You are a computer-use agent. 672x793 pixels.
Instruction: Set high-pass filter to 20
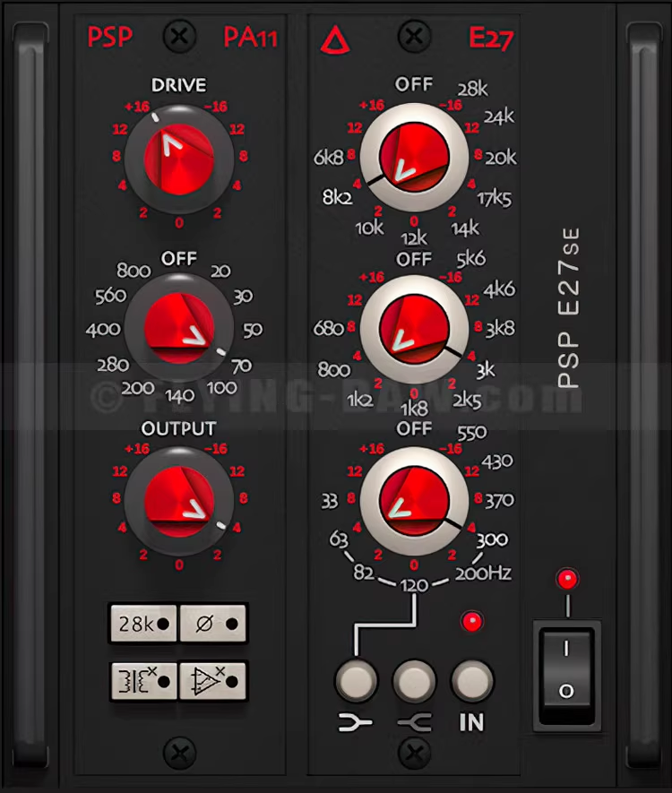[220, 272]
